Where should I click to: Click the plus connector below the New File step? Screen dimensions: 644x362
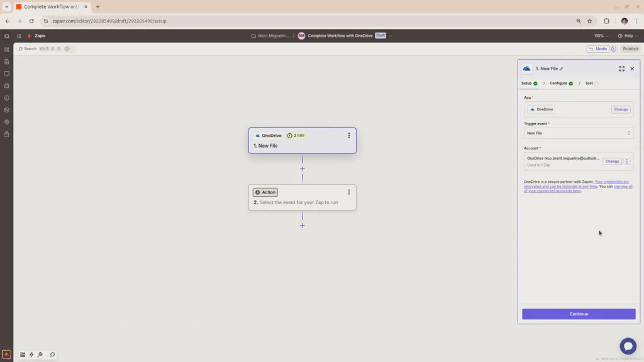303,168
